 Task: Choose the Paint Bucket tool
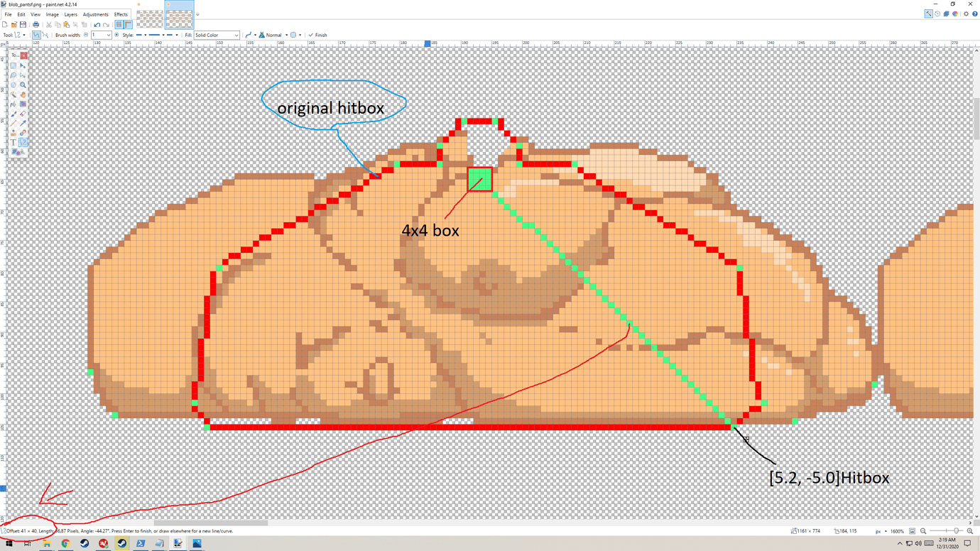coord(13,104)
